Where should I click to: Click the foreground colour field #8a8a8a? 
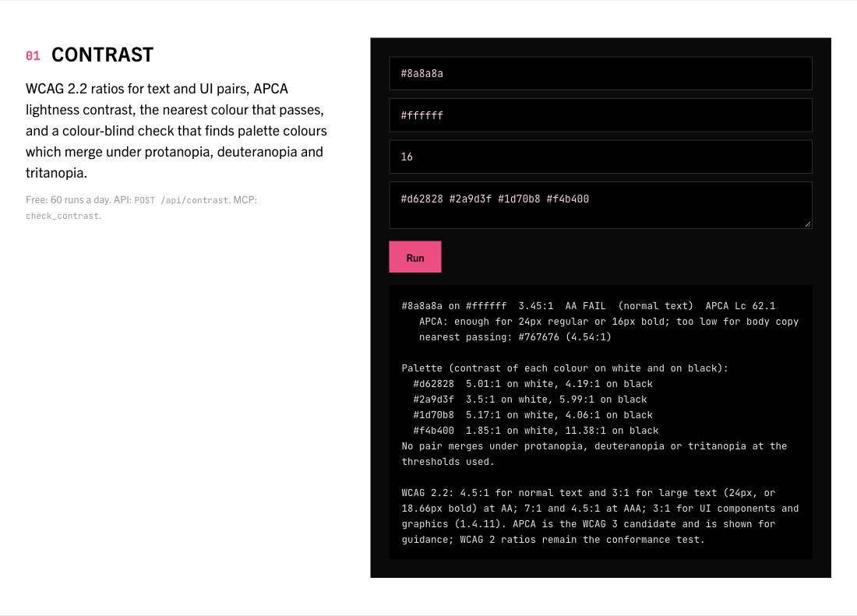[600, 73]
